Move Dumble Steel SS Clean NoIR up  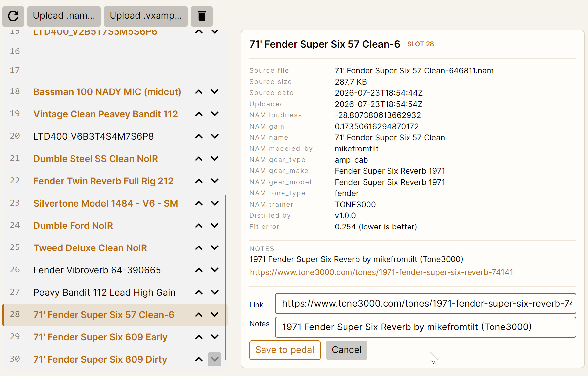tap(199, 159)
